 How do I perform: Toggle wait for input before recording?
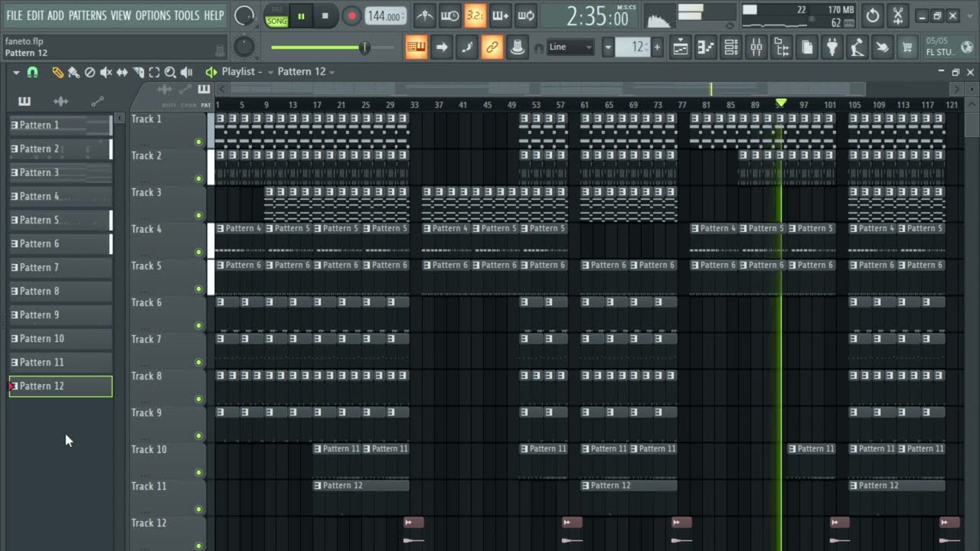click(449, 15)
